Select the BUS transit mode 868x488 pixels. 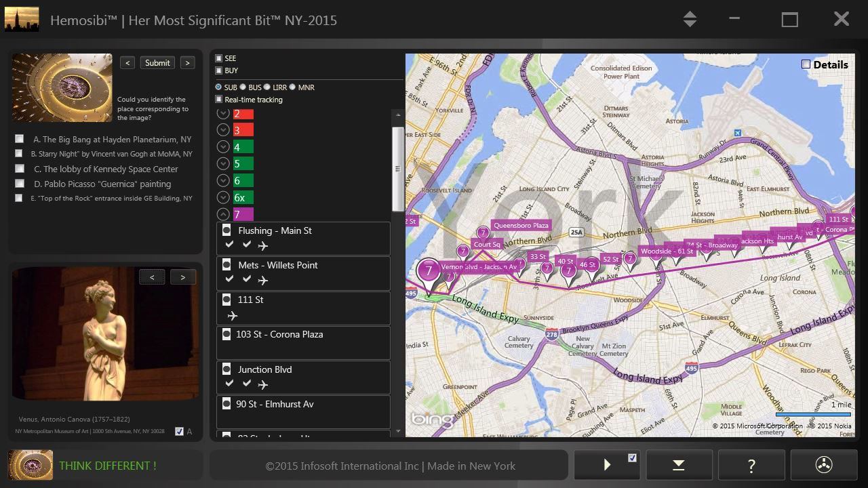[x=243, y=87]
